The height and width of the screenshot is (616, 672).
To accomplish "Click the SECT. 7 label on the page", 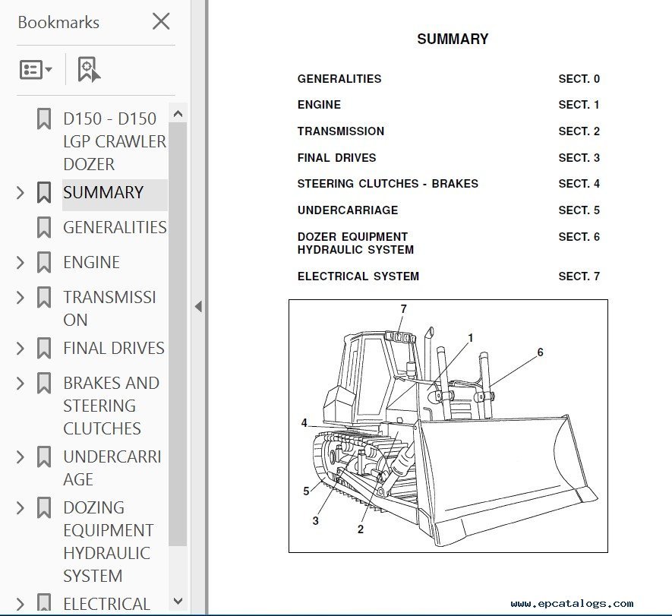I will (579, 276).
